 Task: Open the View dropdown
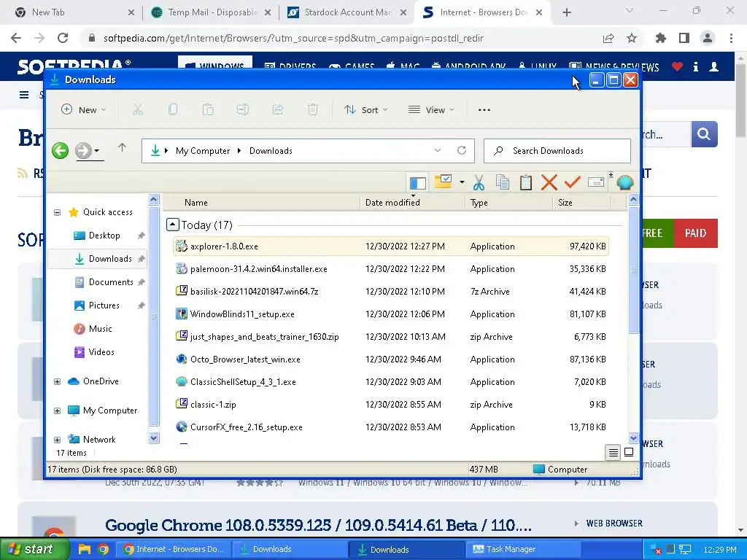(x=431, y=110)
